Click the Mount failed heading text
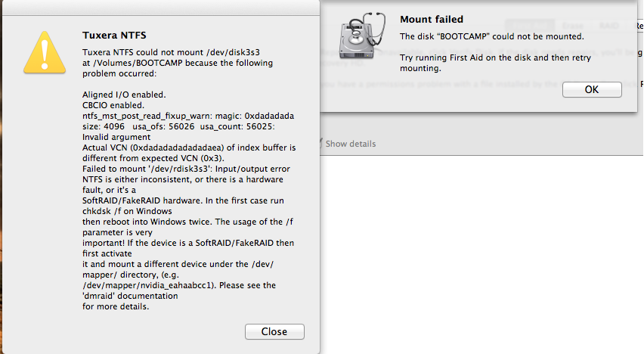The image size is (644, 354). (x=432, y=19)
